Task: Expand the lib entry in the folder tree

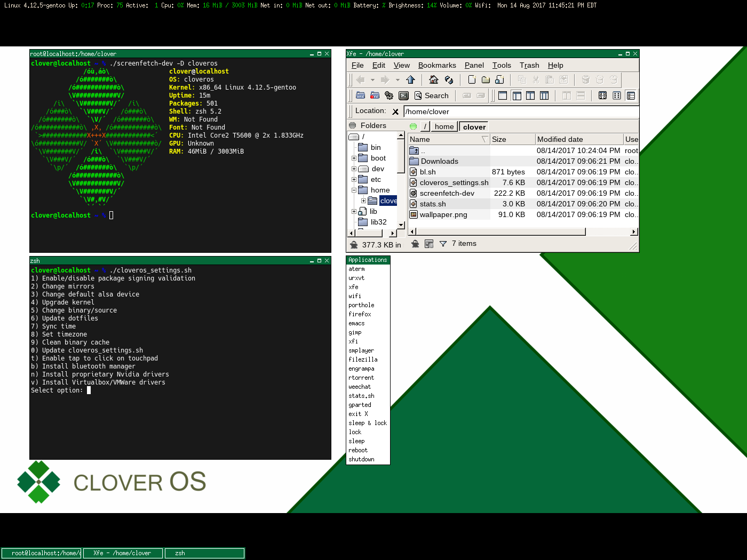Action: coord(354,211)
